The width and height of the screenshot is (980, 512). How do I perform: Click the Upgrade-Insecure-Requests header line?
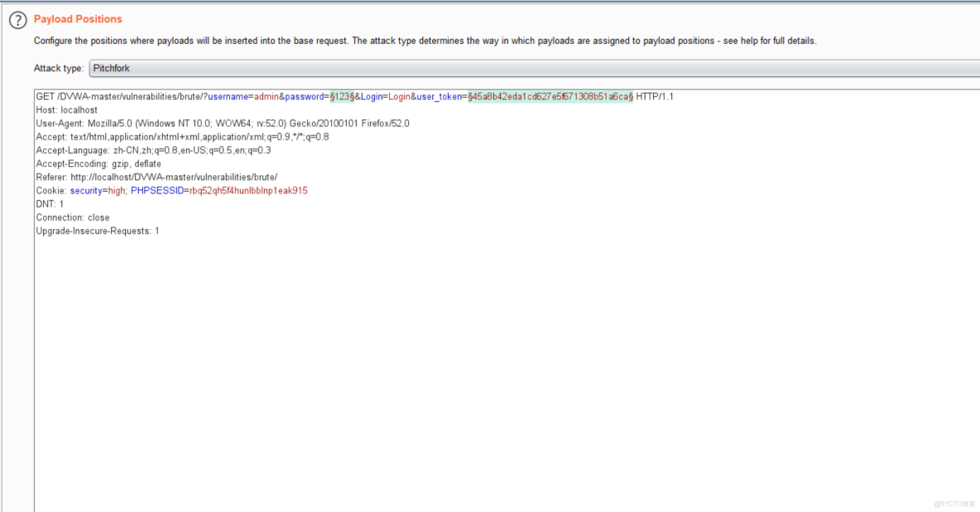tap(97, 231)
